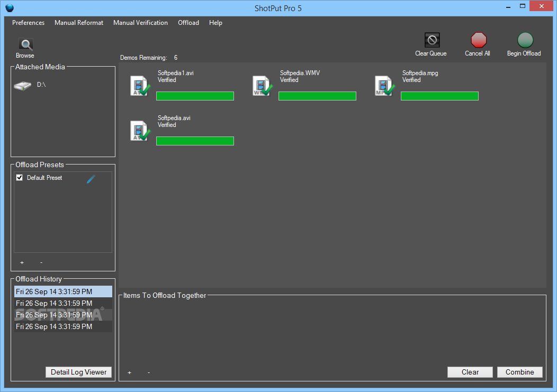Click the Softpedia.mpg file name

pyautogui.click(x=420, y=73)
